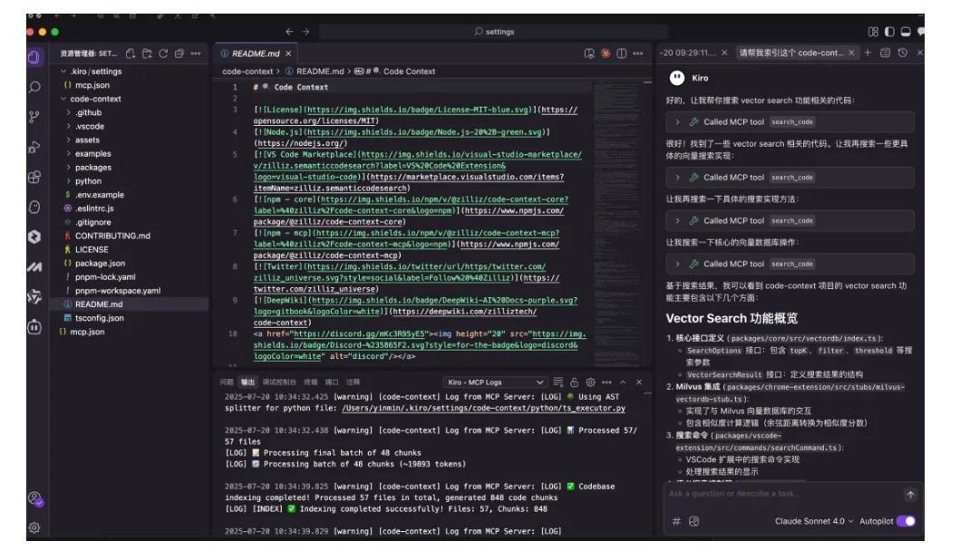Open chat history clock icon
The width and height of the screenshot is (960, 560).
point(903,53)
